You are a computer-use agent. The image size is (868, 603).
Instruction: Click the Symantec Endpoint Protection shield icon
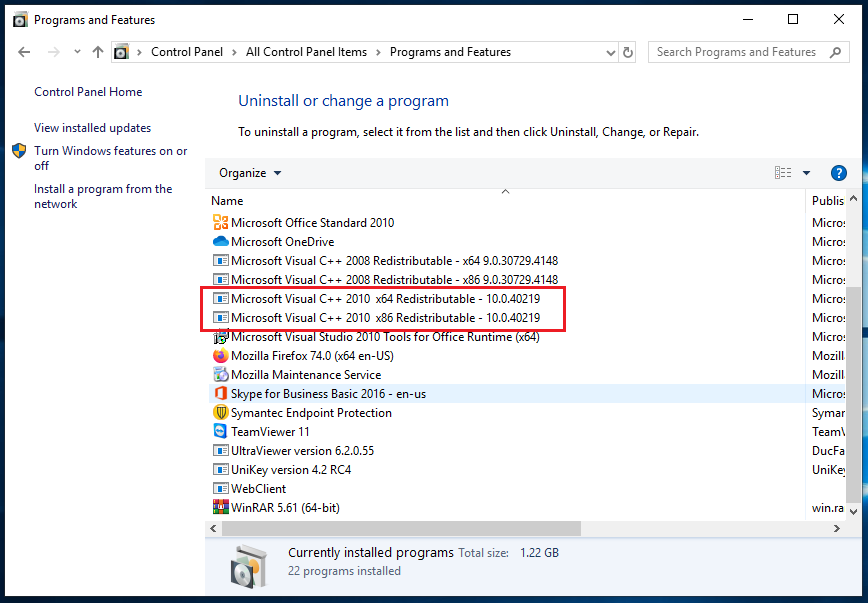tap(220, 413)
